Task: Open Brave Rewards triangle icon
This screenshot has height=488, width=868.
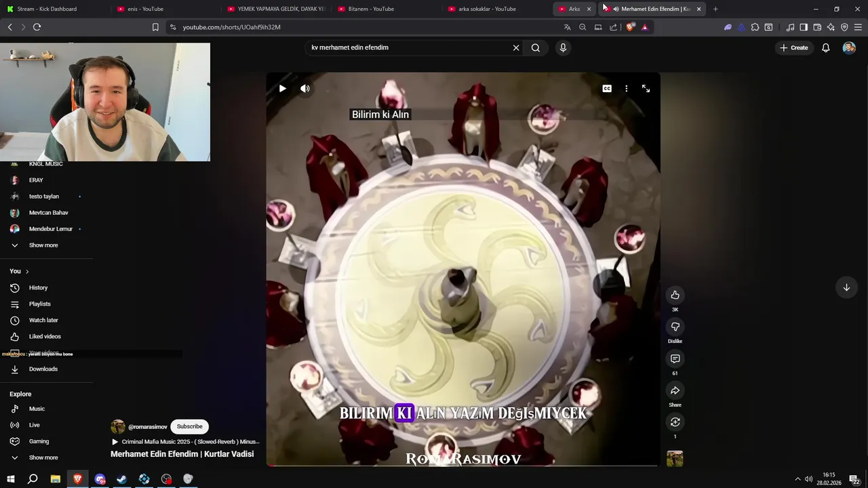Action: pyautogui.click(x=644, y=27)
